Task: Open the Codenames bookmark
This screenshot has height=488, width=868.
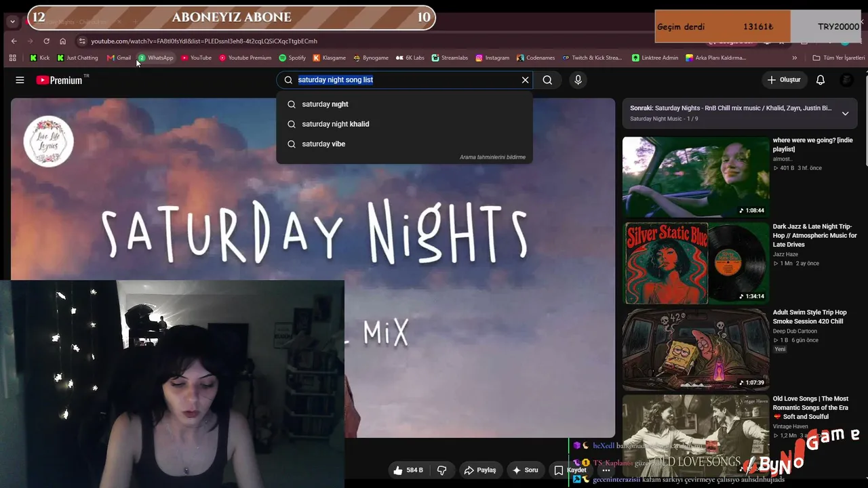Action: 536,58
